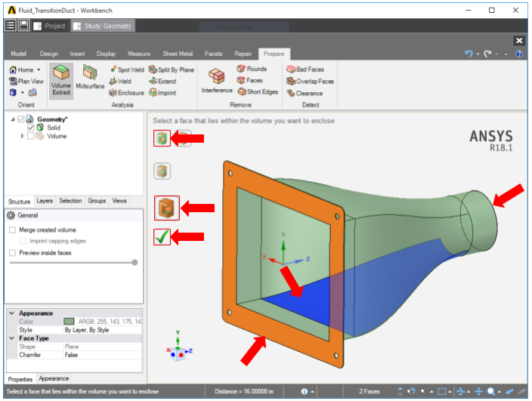This screenshot has height=401, width=532.
Task: Select the Volume Extract tool
Action: (x=61, y=81)
